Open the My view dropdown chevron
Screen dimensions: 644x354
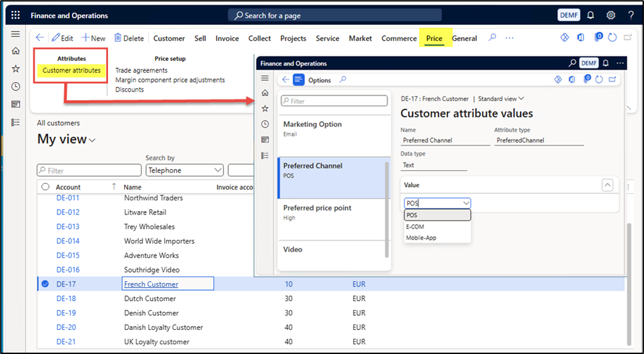point(92,141)
